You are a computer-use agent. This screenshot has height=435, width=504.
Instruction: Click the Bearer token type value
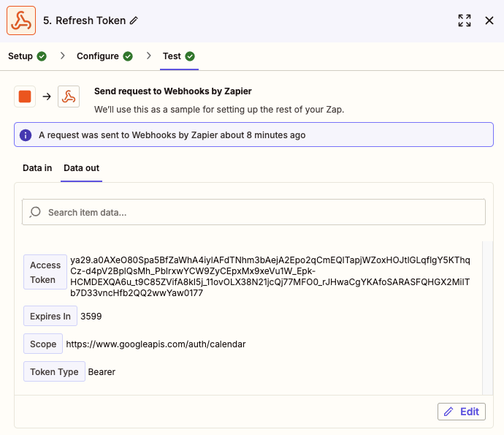(102, 372)
